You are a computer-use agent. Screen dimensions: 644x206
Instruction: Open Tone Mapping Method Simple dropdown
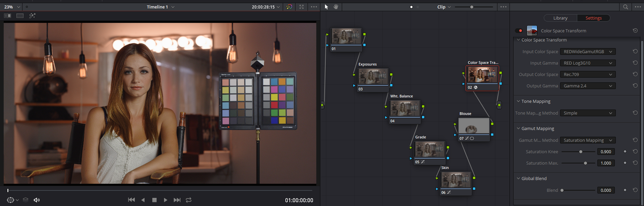coord(588,113)
